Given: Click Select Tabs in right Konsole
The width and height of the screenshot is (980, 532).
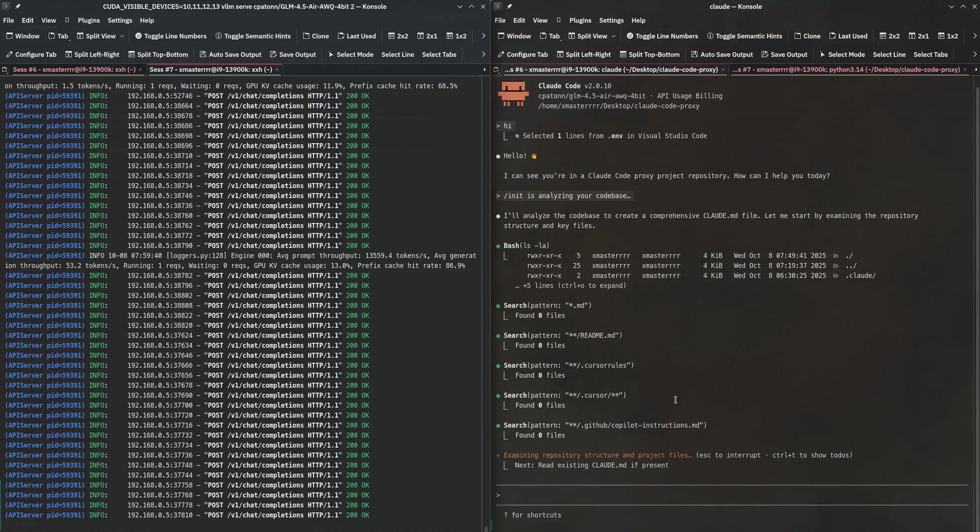Looking at the screenshot, I should [x=930, y=54].
